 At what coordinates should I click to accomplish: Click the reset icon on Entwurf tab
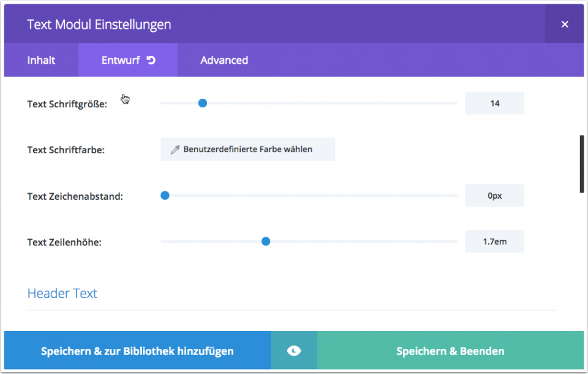[151, 60]
